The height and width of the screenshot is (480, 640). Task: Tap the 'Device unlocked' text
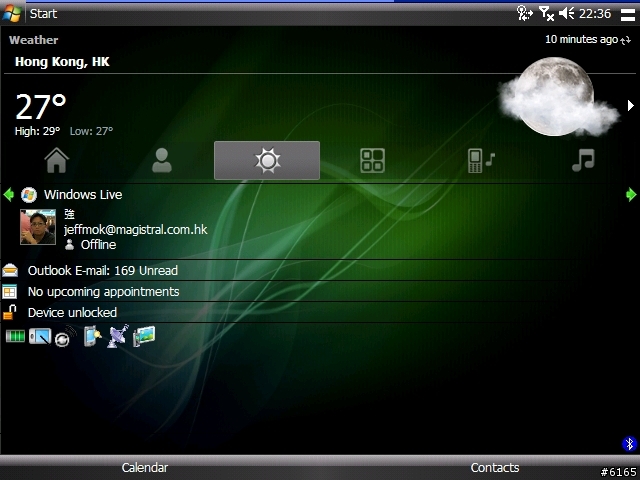72,313
